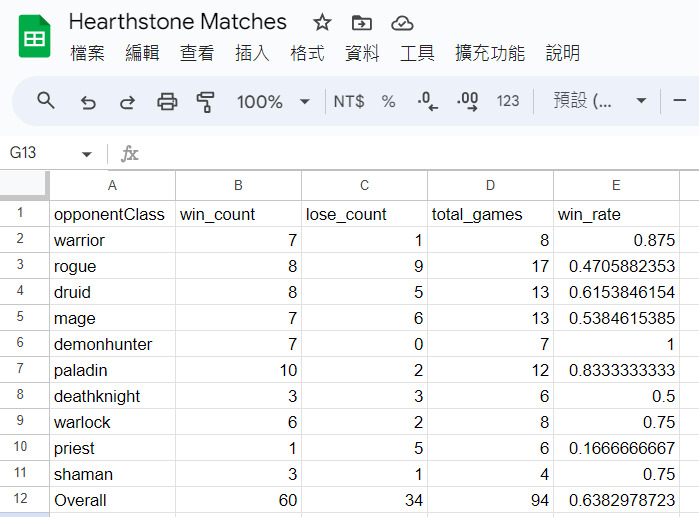
Task: Select row 12 header
Action: coord(24,500)
